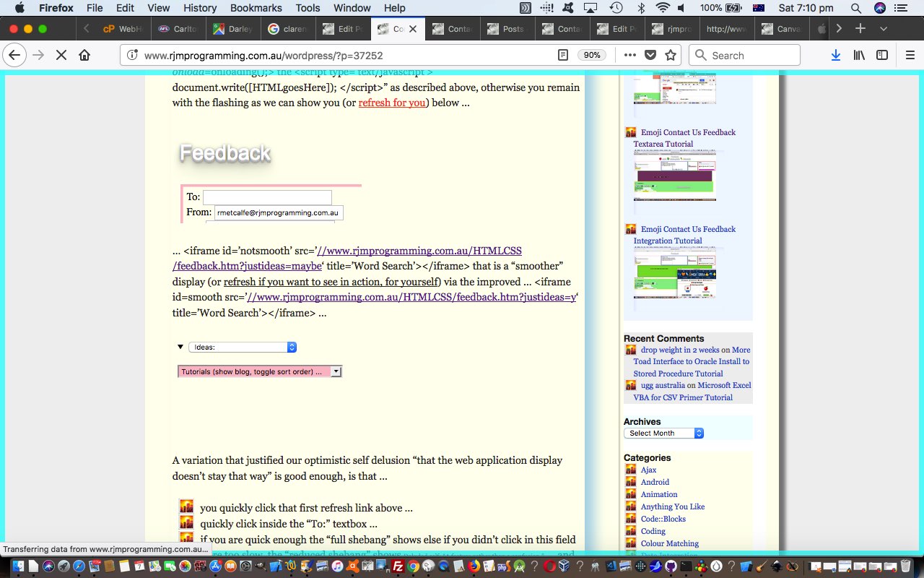This screenshot has height=578, width=924.
Task: Collapse the Ideas disclosure triangle
Action: pos(180,348)
